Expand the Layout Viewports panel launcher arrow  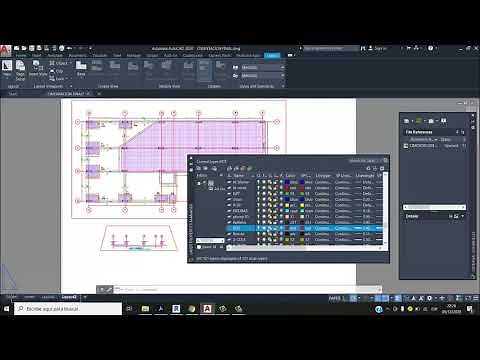pyautogui.click(x=71, y=86)
